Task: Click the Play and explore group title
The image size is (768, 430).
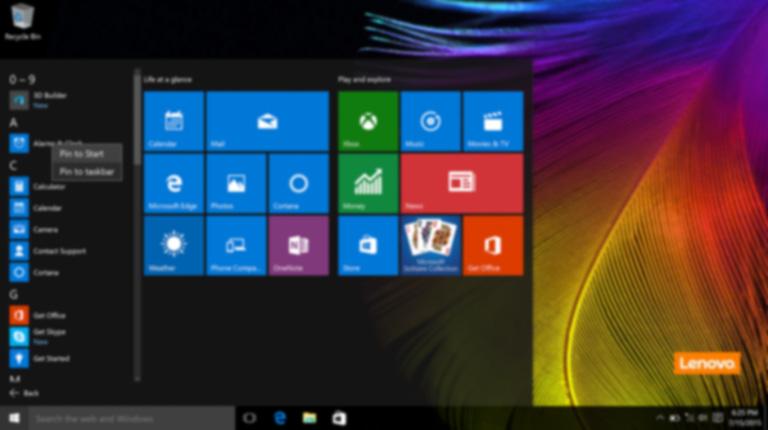Action: pos(364,79)
